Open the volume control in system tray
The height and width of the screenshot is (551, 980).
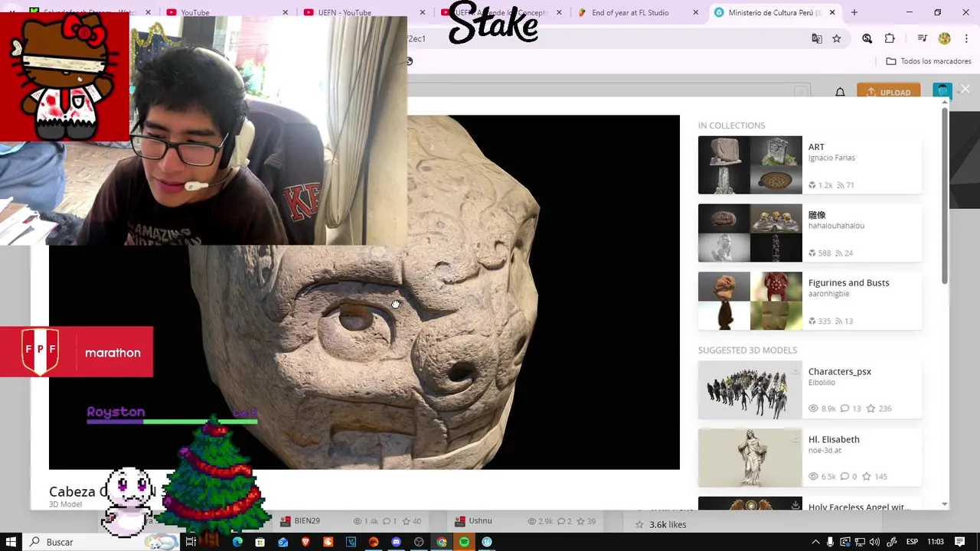pos(875,542)
